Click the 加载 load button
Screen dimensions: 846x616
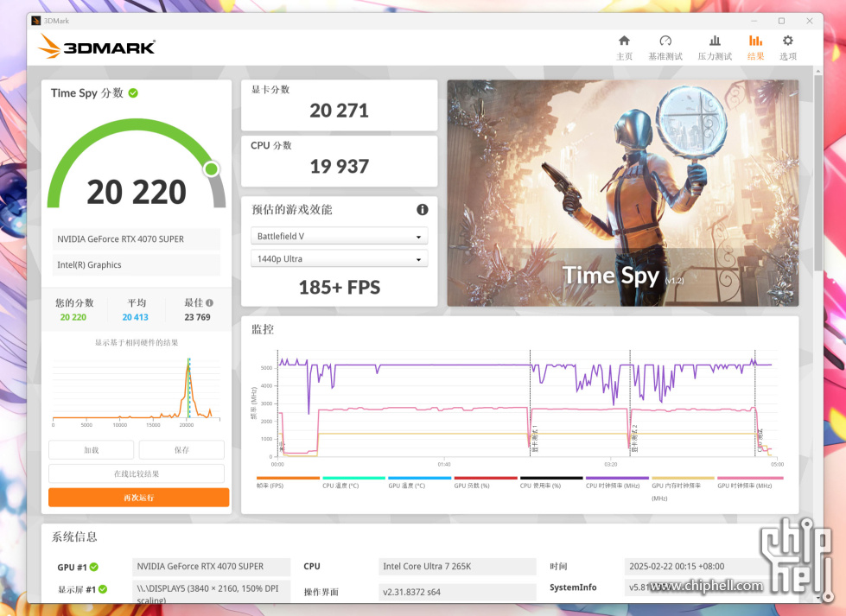92,450
